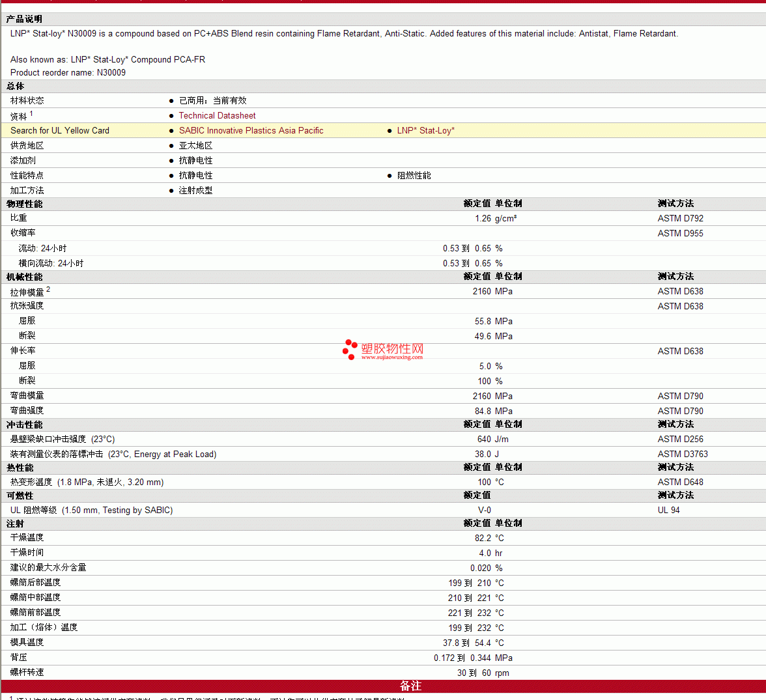Viewport: 766px width, 700px height.
Task: Select the 横向流动: 24小时 row label
Action: (51, 263)
